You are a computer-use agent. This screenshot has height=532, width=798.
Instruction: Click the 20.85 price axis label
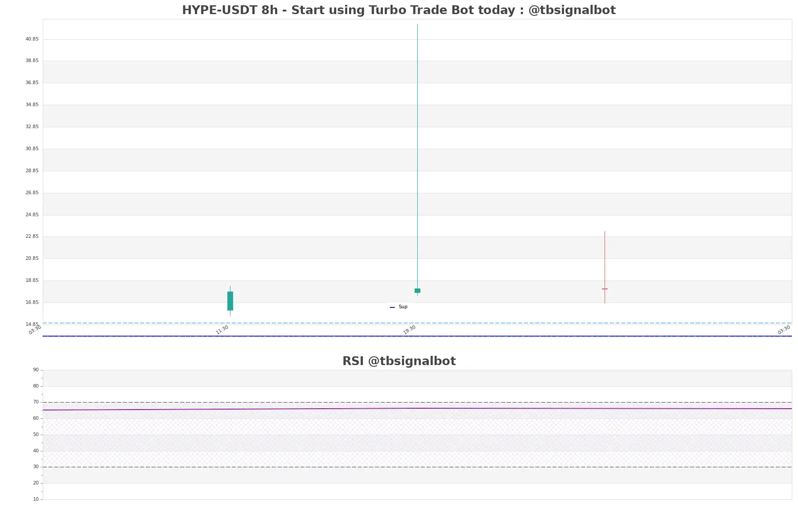click(32, 259)
